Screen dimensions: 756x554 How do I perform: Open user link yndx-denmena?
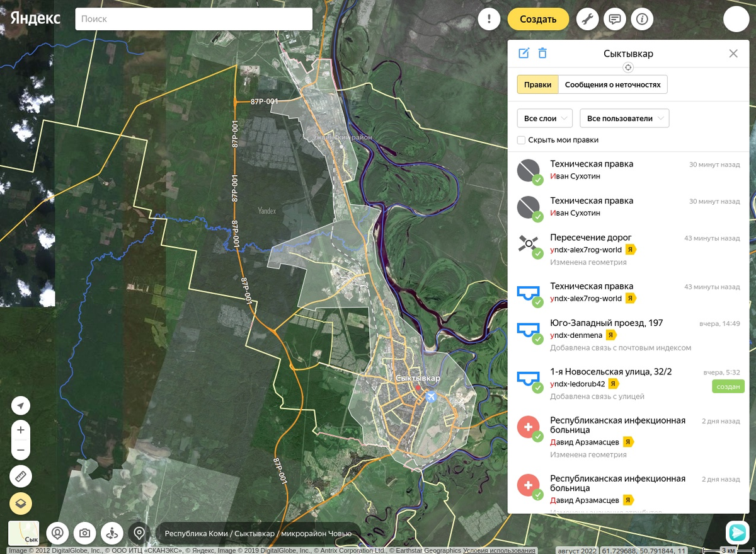(x=576, y=335)
